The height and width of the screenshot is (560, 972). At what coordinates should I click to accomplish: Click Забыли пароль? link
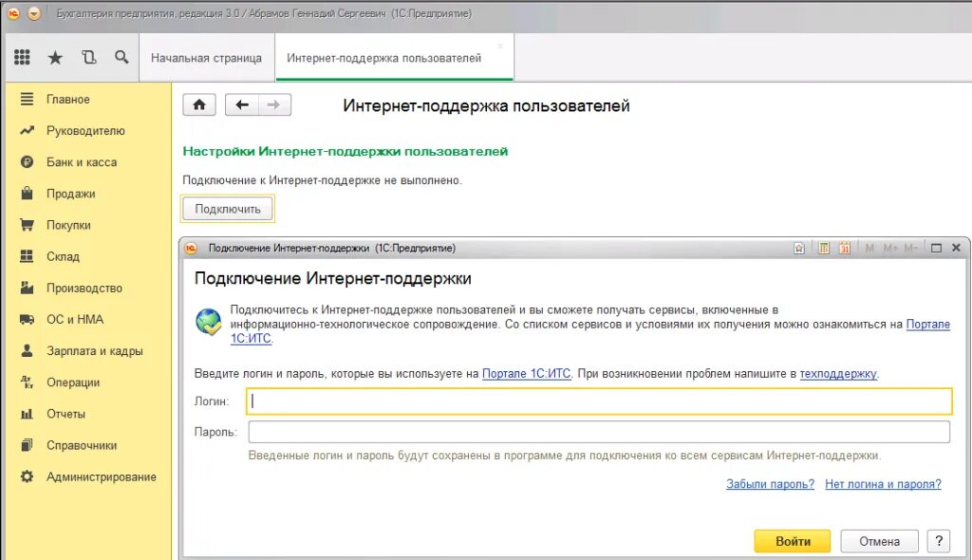[770, 484]
